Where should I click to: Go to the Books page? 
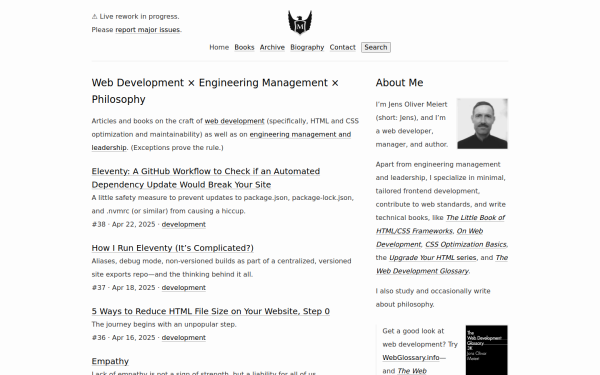pyautogui.click(x=244, y=47)
